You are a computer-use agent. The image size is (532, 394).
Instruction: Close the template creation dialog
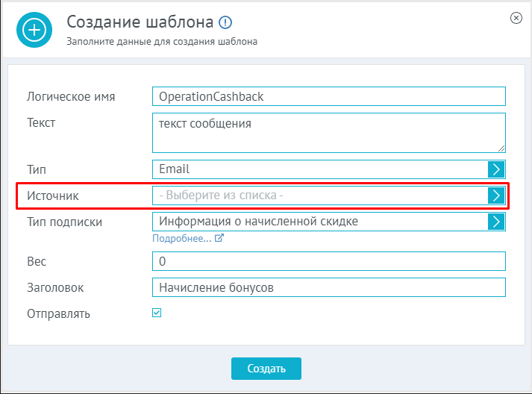pyautogui.click(x=516, y=18)
